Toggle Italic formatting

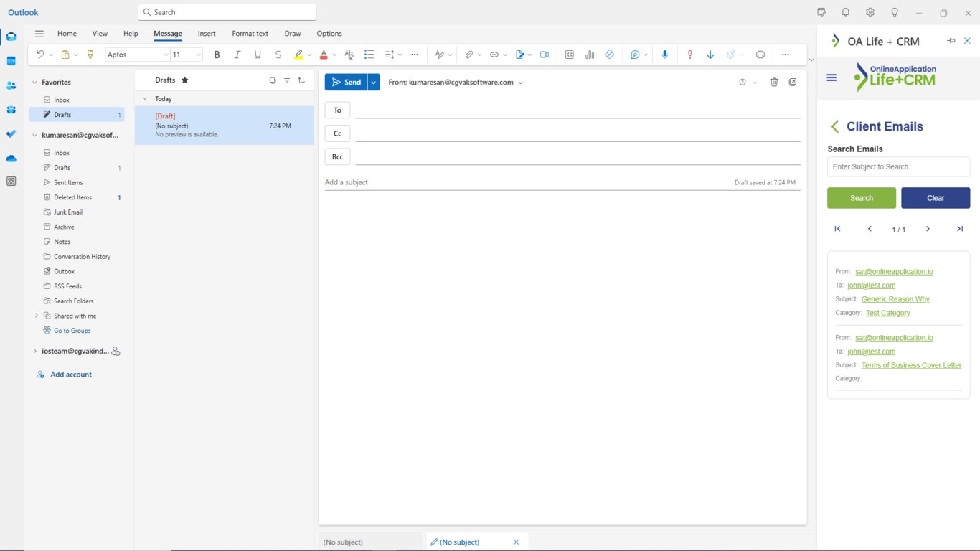tap(237, 55)
